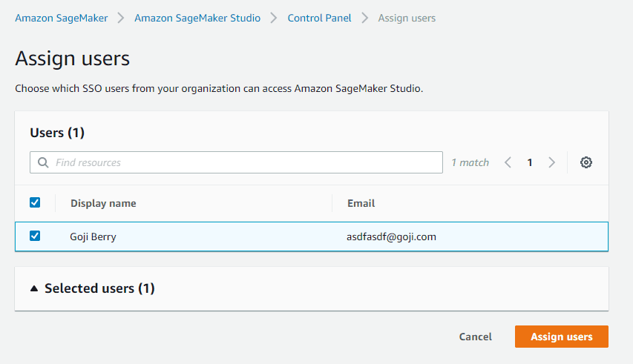This screenshot has width=633, height=364.
Task: Click the orange Assign users button
Action: tap(562, 337)
